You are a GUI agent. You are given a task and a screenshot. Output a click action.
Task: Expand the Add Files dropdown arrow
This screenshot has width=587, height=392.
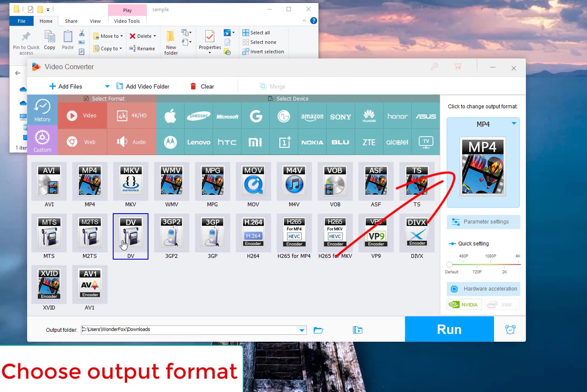click(107, 86)
